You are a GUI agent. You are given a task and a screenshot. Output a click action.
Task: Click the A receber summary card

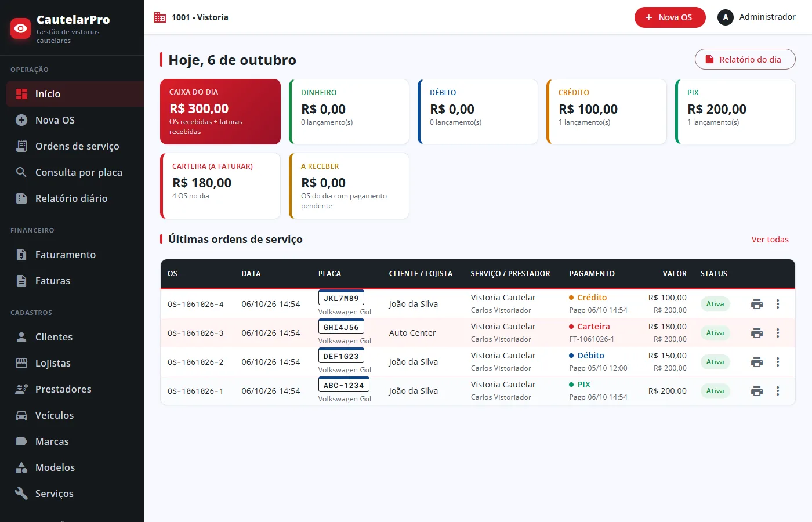point(349,186)
